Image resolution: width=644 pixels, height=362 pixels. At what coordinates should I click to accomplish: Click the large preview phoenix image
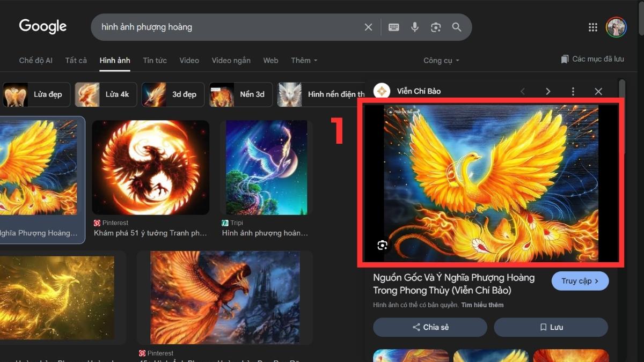point(491,183)
